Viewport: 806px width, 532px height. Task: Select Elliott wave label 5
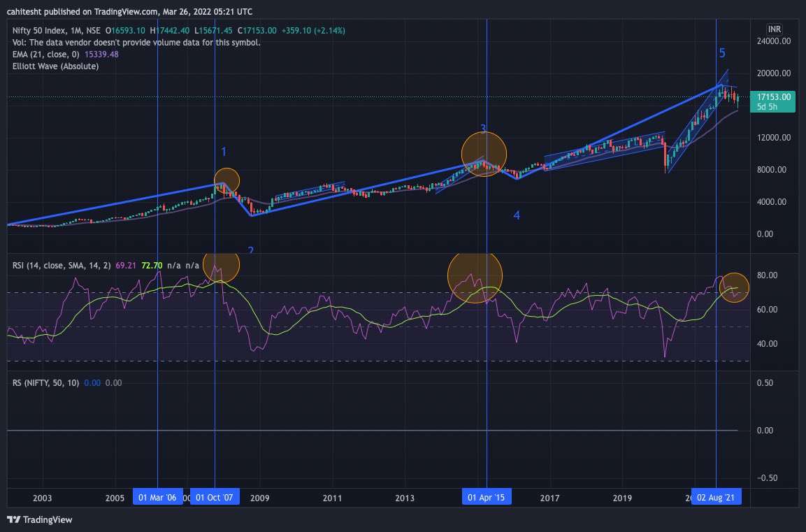tap(722, 53)
